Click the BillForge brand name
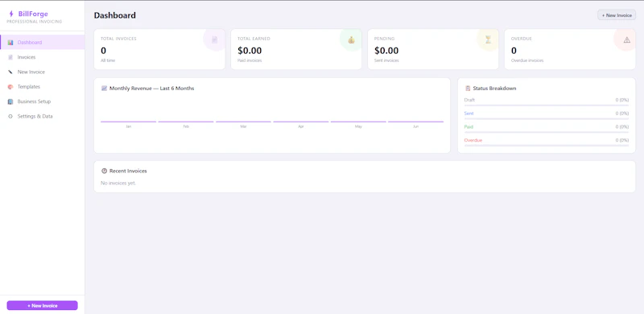This screenshot has width=644, height=314. [33, 14]
